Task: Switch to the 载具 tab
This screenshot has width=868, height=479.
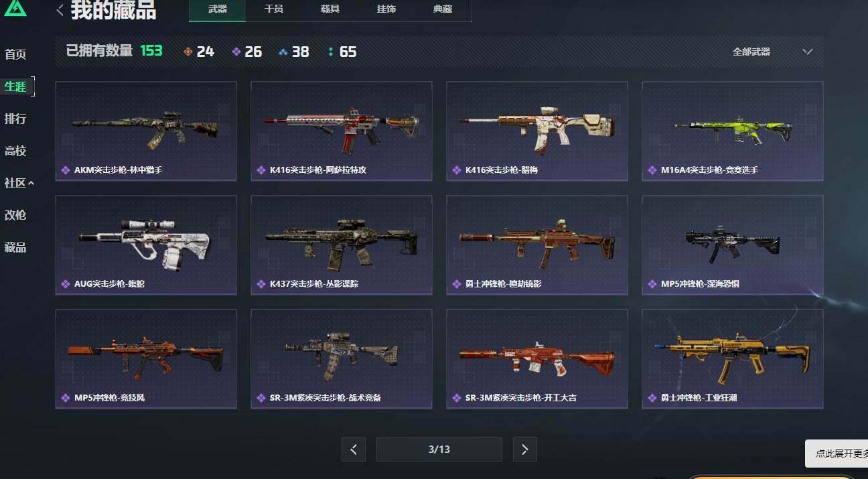Action: tap(330, 9)
